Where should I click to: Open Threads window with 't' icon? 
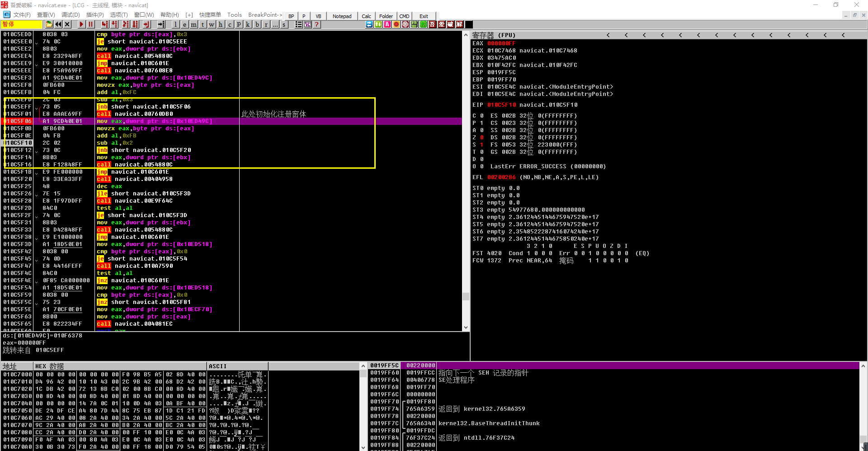coord(203,24)
